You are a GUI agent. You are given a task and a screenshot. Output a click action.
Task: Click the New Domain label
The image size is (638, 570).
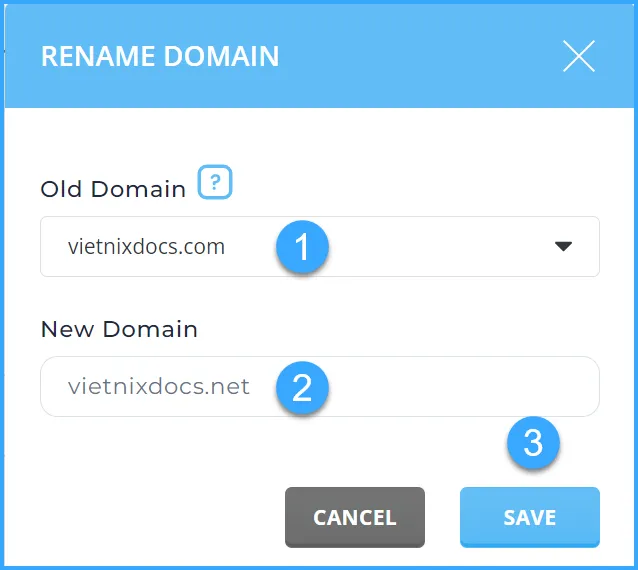pyautogui.click(x=119, y=329)
